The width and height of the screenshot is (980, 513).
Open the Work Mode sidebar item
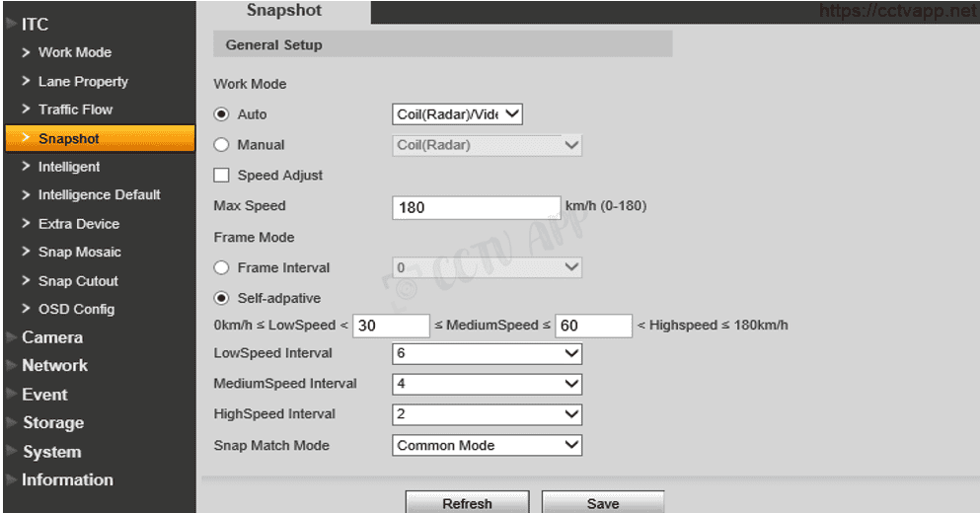(74, 52)
